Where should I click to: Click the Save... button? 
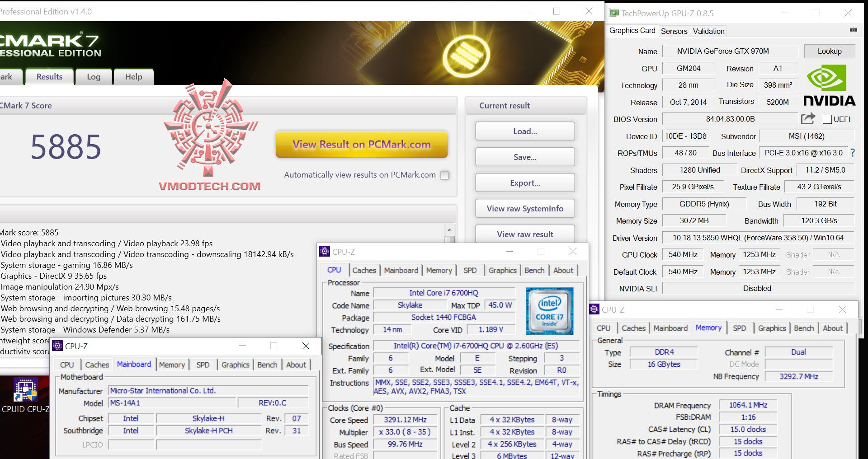(x=525, y=157)
